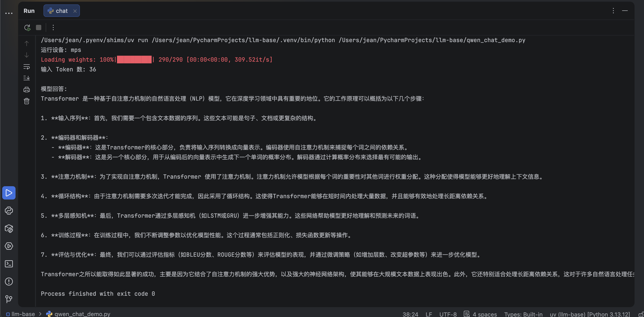Screen dimensions: 644x317
Task: Close the chat run tab
Action: 75,11
